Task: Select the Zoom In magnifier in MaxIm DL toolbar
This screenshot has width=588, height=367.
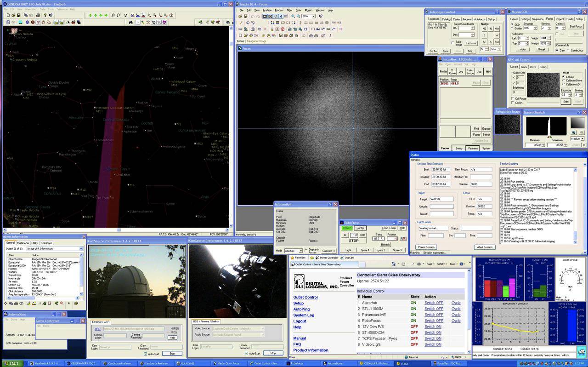Action: (x=293, y=16)
